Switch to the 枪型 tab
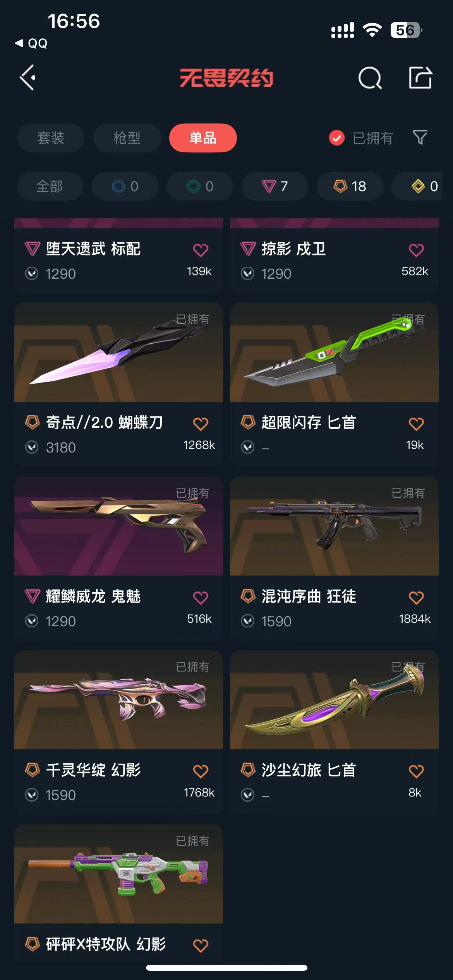The height and width of the screenshot is (980, 453). [127, 138]
